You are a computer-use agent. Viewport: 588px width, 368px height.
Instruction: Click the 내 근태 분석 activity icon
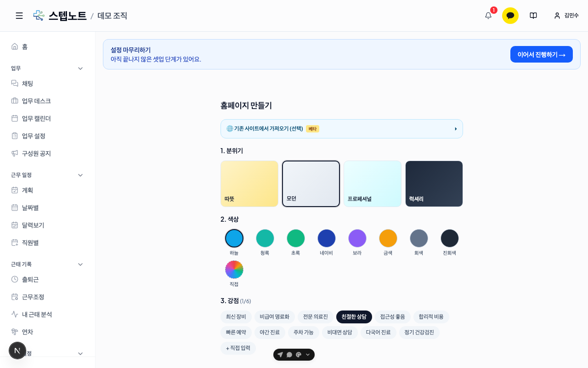[15, 314]
